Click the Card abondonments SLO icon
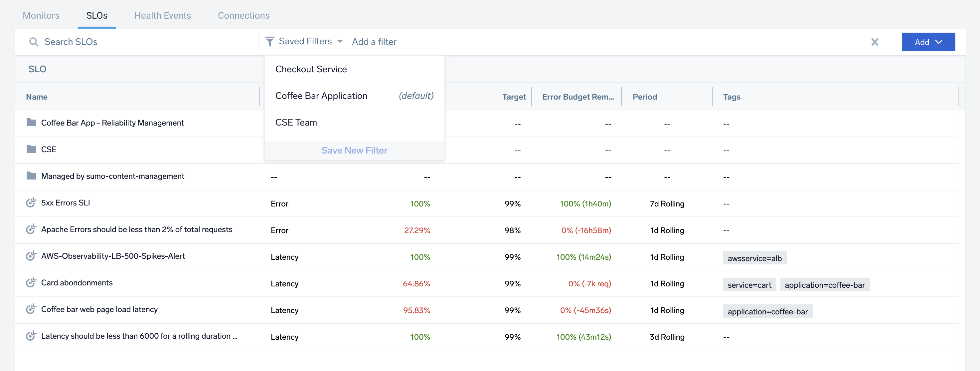This screenshot has height=371, width=980. (31, 282)
